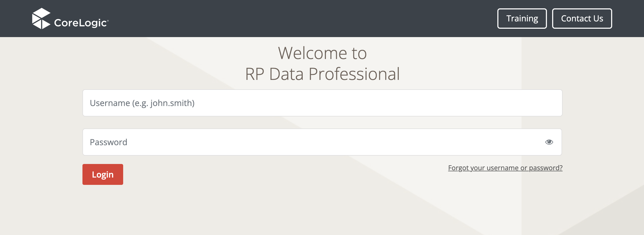
Task: Click the word password? in recovery link
Action: click(546, 168)
